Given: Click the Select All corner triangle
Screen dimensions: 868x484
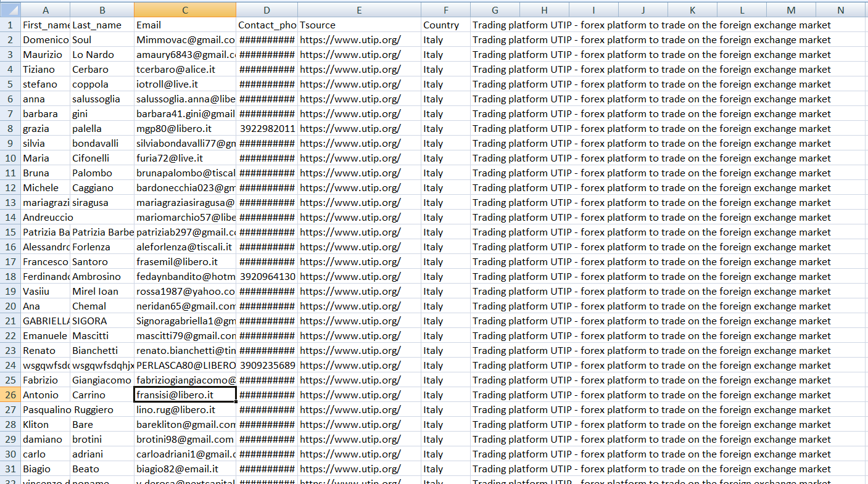Looking at the screenshot, I should point(10,10).
